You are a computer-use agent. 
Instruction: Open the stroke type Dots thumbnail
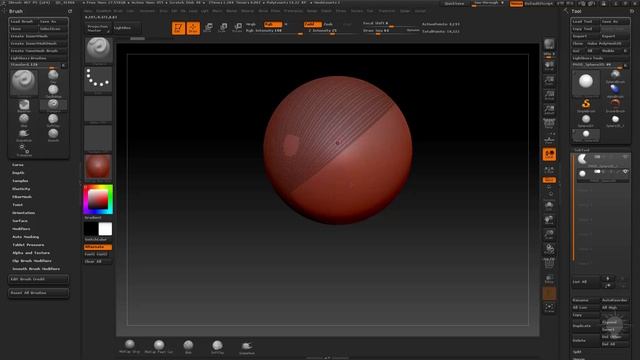click(x=98, y=79)
